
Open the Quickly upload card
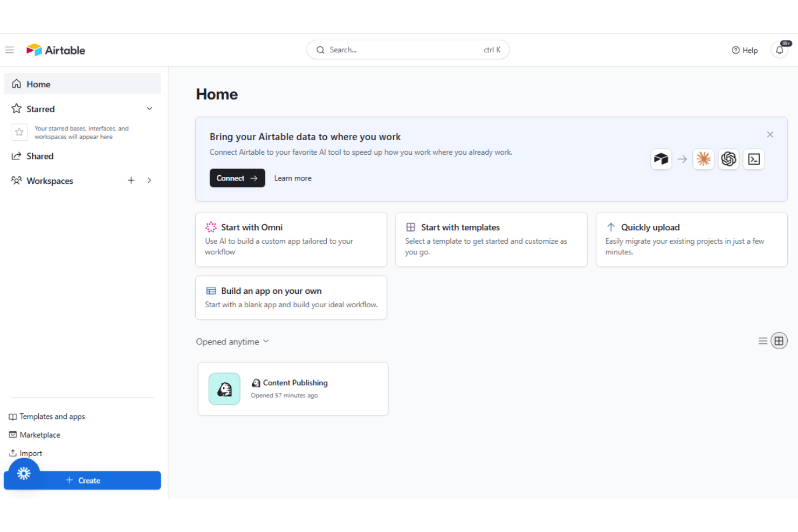pyautogui.click(x=692, y=239)
